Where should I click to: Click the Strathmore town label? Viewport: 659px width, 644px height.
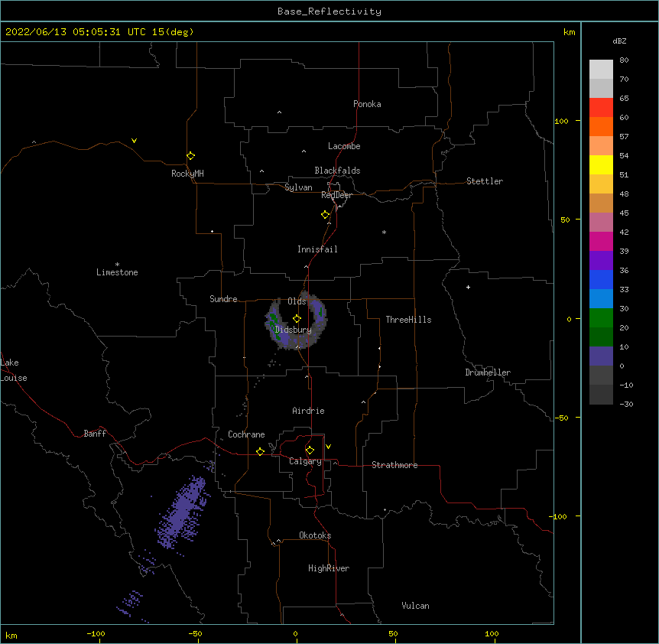pos(394,465)
